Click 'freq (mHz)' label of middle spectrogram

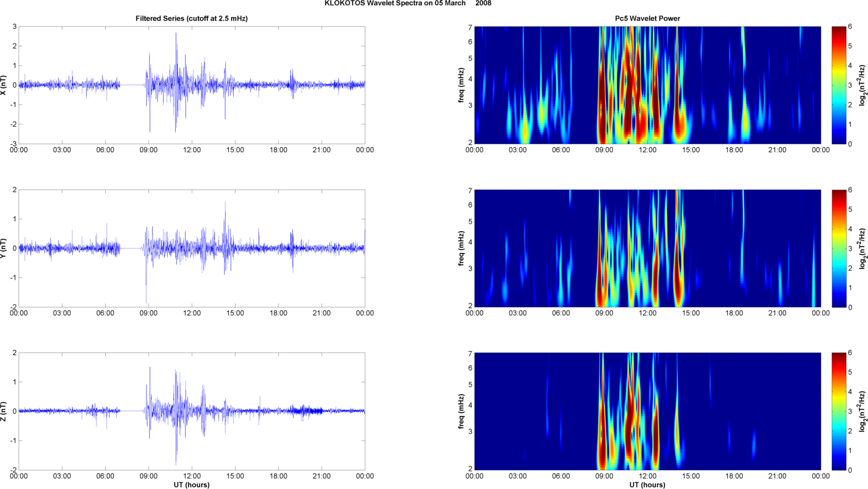(x=461, y=248)
